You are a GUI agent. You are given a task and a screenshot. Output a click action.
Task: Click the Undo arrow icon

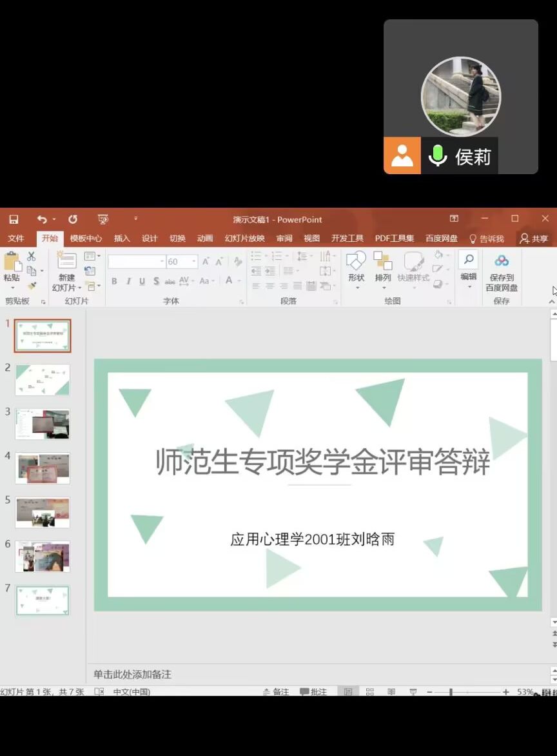click(42, 219)
